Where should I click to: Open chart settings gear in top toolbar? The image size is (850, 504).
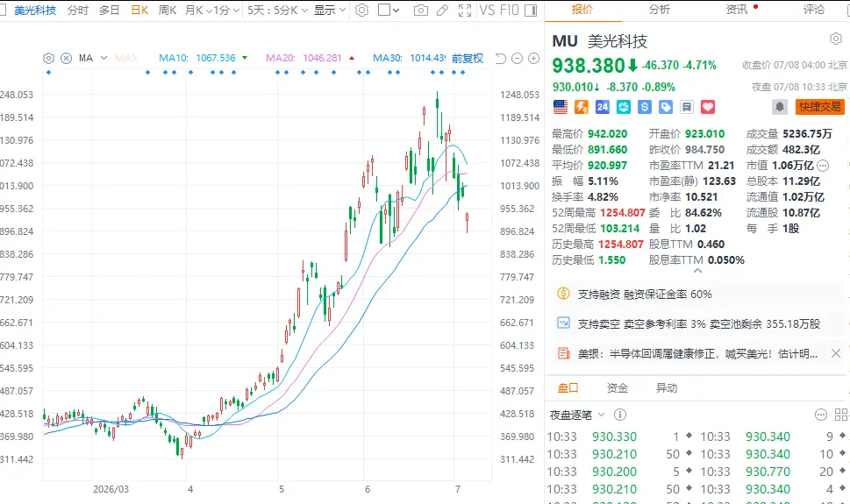point(361,10)
